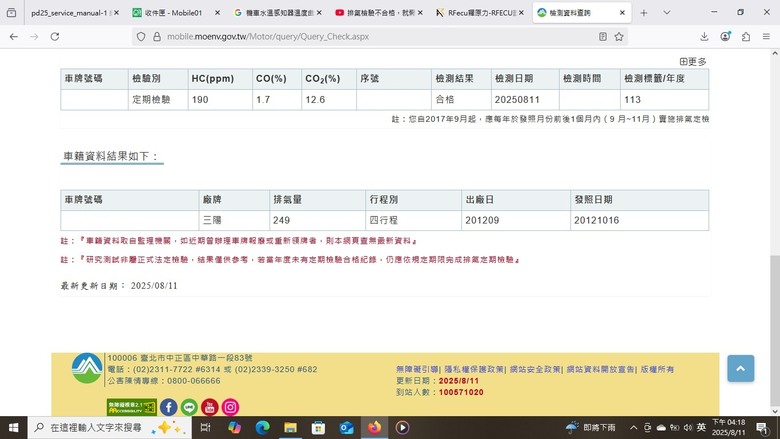Expand the 更多 columns toggle

point(693,62)
